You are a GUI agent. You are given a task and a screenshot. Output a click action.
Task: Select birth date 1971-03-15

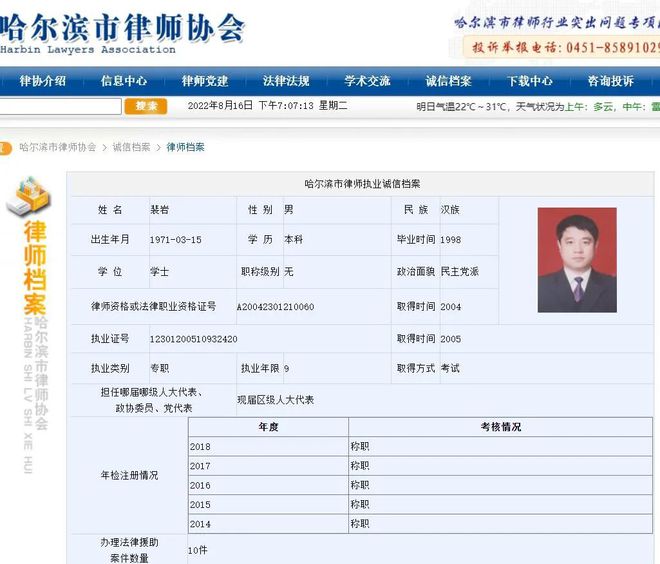click(176, 240)
